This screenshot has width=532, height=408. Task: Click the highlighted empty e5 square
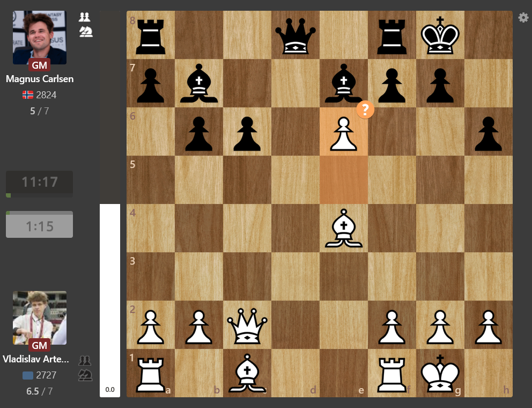344,180
